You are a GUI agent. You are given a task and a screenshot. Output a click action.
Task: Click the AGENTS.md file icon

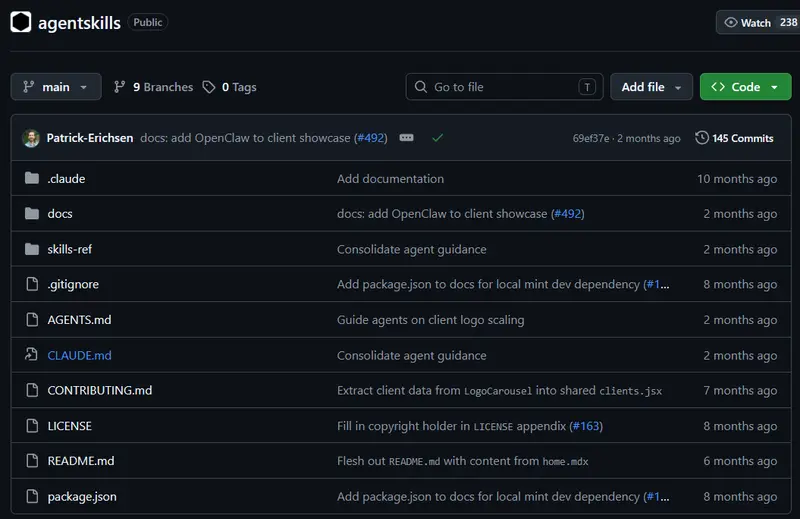tap(32, 319)
